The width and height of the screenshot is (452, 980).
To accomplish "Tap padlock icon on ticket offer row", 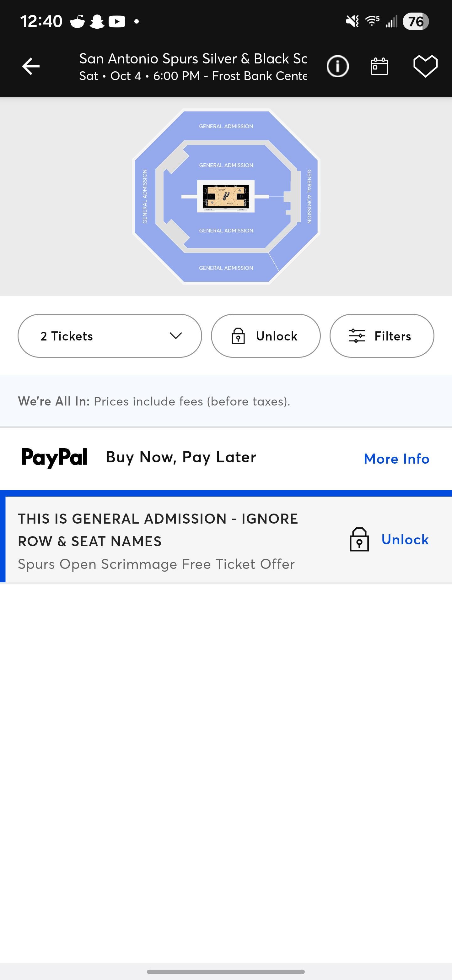I will (359, 539).
